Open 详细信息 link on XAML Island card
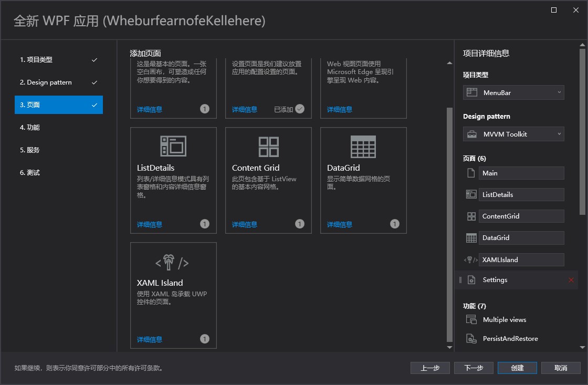This screenshot has width=588, height=385. [149, 340]
